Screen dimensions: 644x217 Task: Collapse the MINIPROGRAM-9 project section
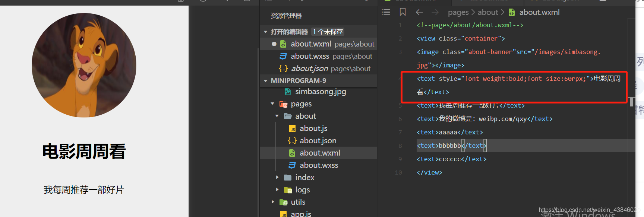[265, 81]
